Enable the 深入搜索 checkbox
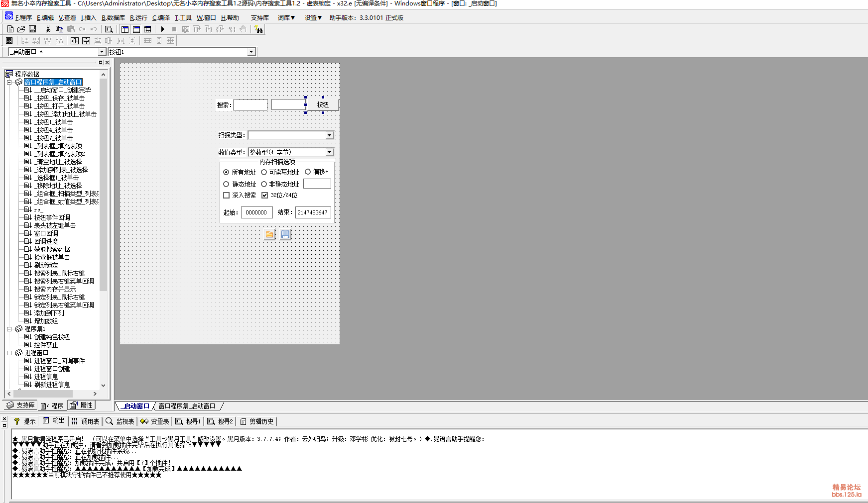This screenshot has height=503, width=868. pyautogui.click(x=227, y=196)
